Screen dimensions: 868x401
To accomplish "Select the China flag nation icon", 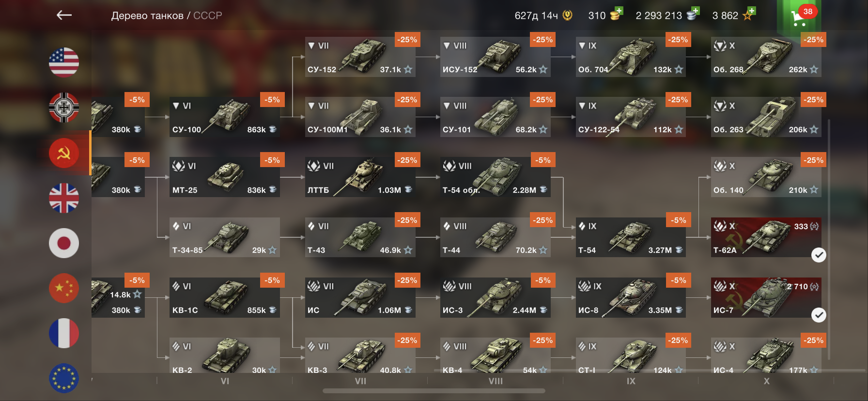I will pyautogui.click(x=64, y=288).
